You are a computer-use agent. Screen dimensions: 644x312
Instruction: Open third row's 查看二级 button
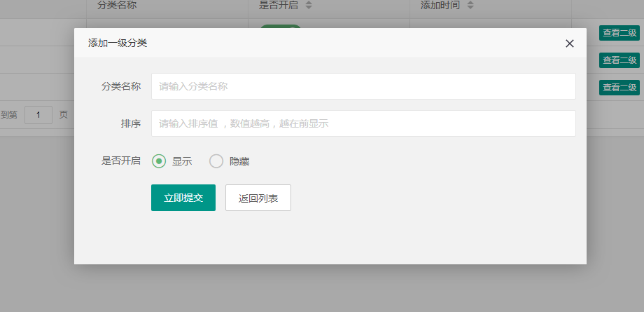point(619,87)
